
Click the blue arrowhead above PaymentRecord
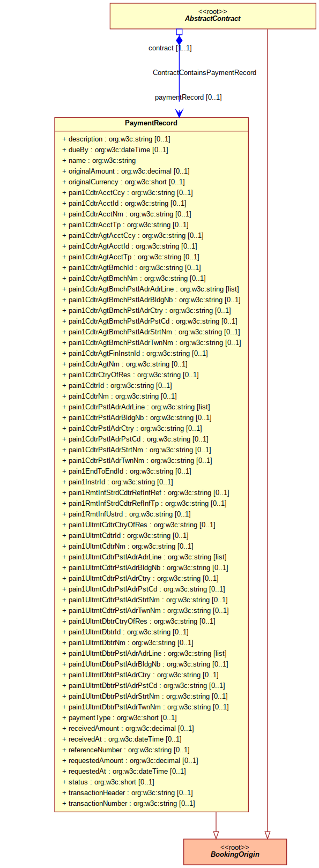click(179, 113)
